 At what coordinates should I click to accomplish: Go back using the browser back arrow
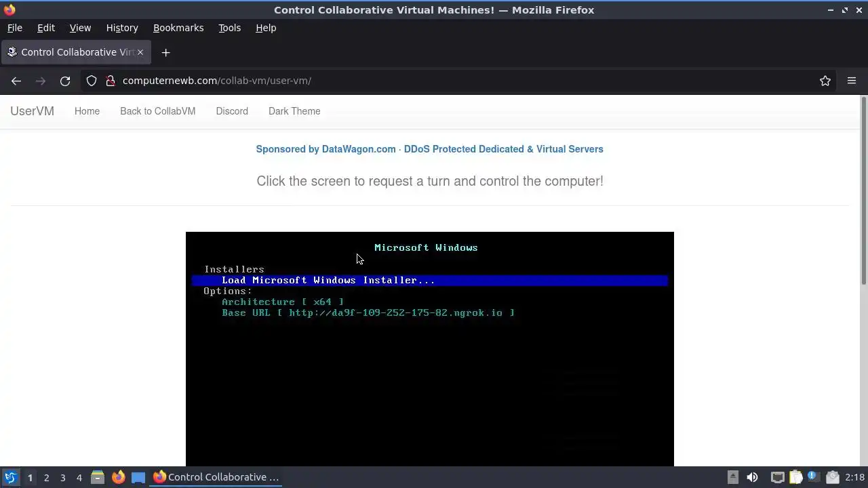click(16, 81)
